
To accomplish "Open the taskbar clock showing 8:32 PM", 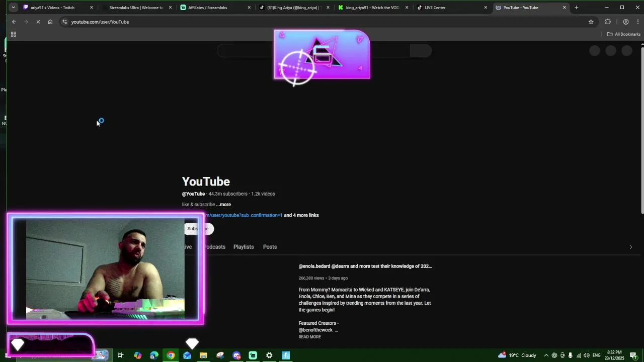I will pyautogui.click(x=614, y=355).
